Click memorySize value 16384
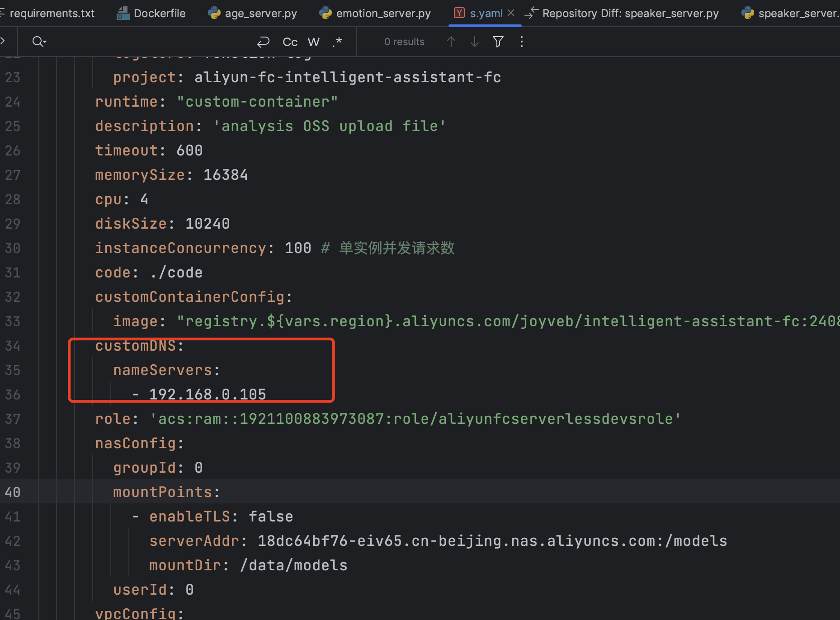This screenshot has width=840, height=620. point(226,175)
